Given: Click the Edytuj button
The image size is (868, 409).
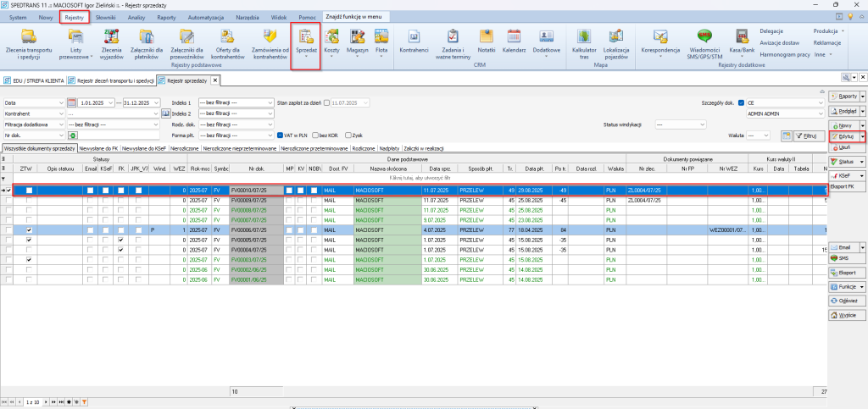Looking at the screenshot, I should (843, 135).
